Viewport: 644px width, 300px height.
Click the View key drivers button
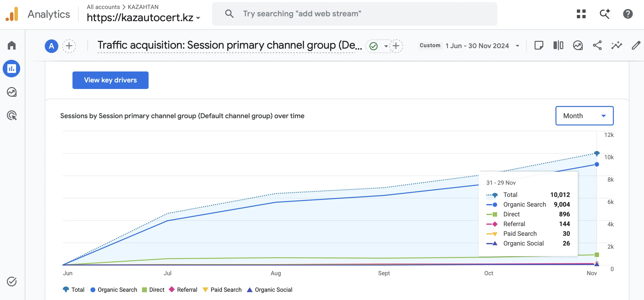[110, 80]
